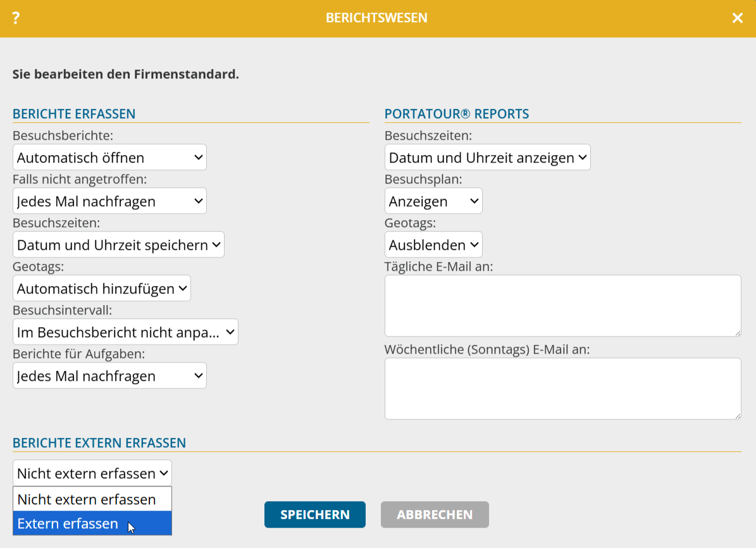Close the Berichtswesen dialog with X
This screenshot has height=548, width=756.
737,18
